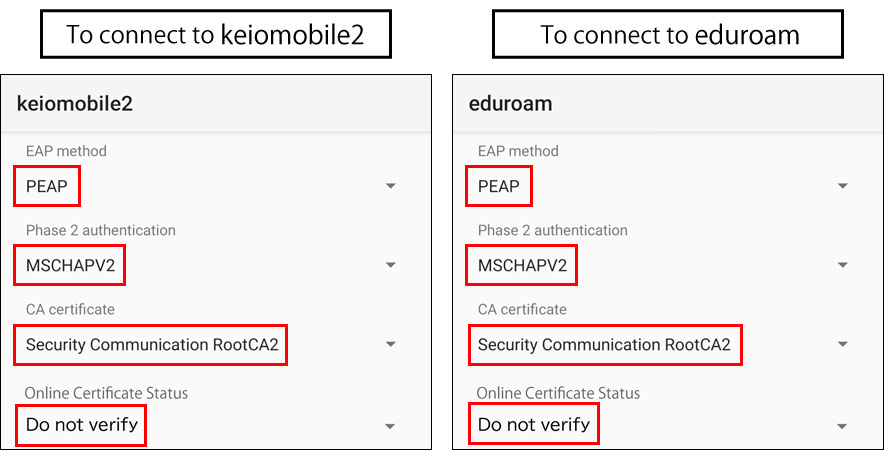Click Security Communication RootCA2 under eduroam
Screen dimensions: 884x450
click(x=603, y=345)
